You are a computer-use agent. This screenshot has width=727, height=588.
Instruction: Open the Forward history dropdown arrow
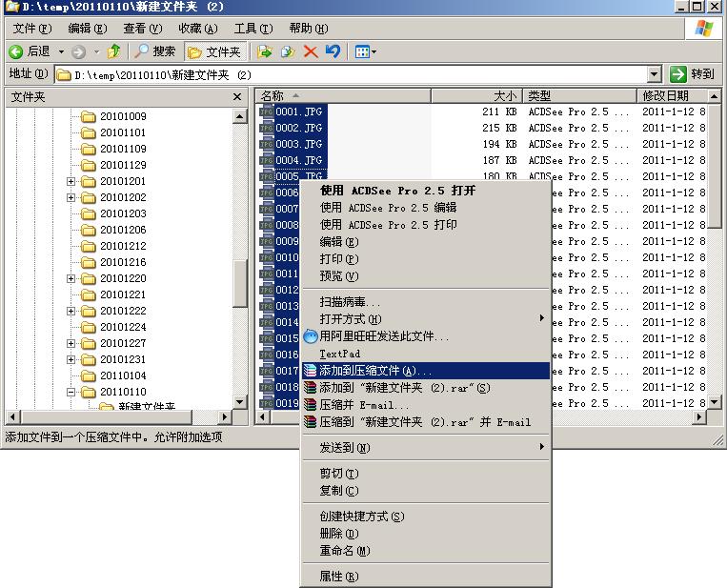click(x=97, y=51)
